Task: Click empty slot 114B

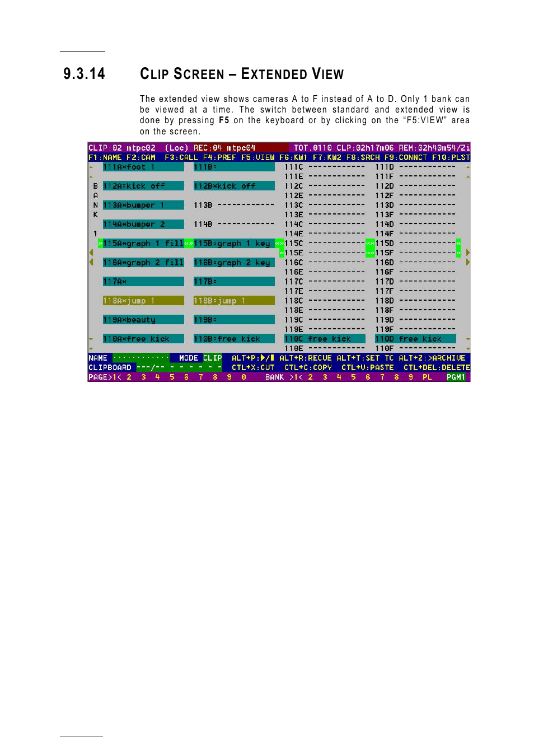Action: point(234,224)
